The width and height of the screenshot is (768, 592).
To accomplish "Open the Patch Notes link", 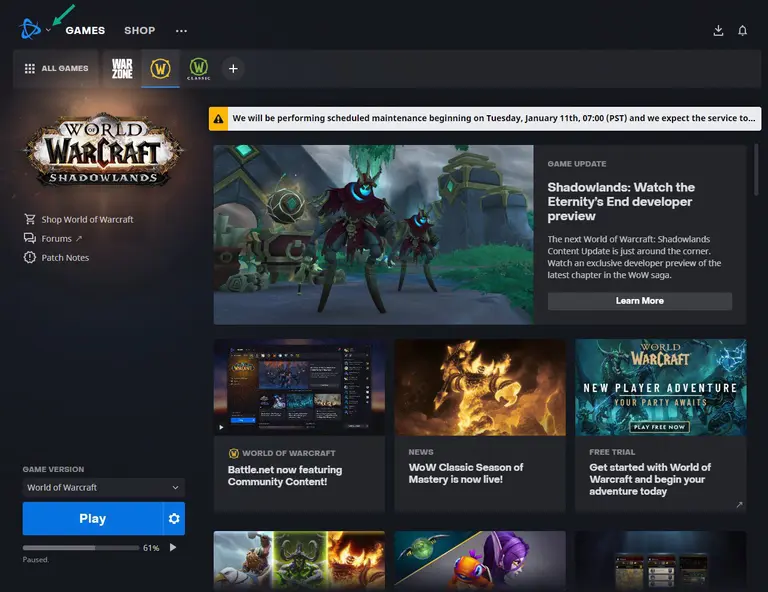I will tap(65, 258).
